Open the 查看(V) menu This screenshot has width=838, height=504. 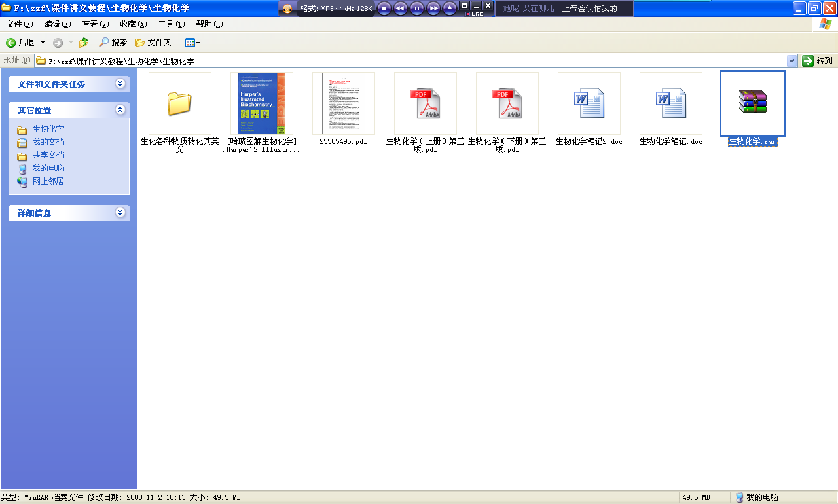pos(95,24)
